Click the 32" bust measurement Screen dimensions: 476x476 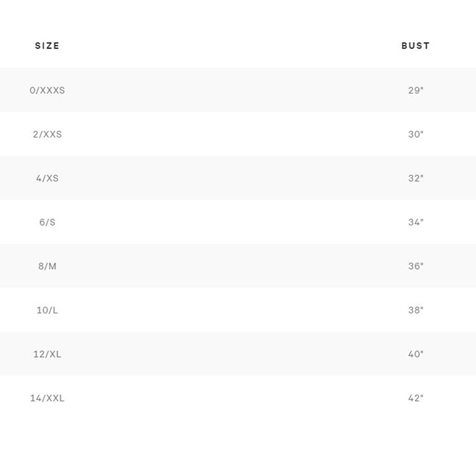[x=416, y=178]
